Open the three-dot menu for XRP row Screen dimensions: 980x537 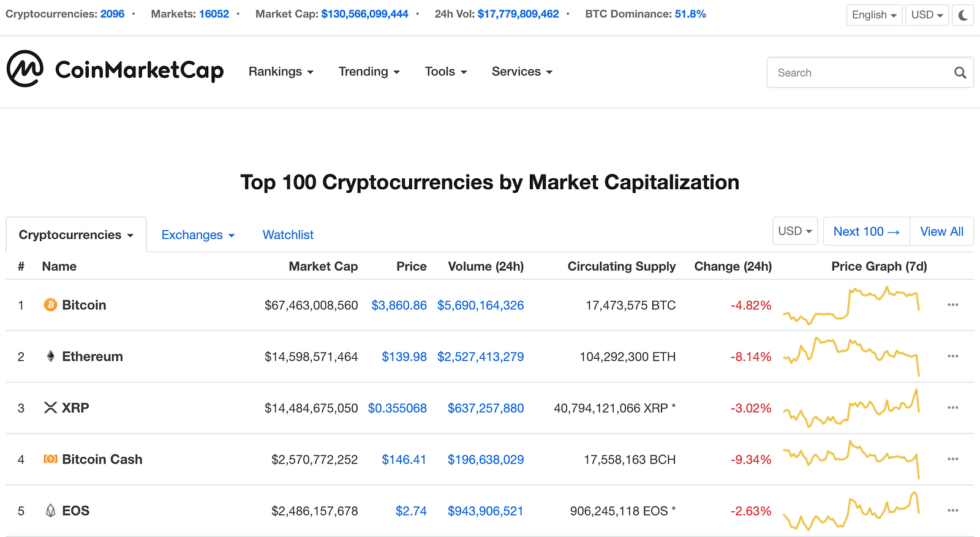(x=952, y=408)
